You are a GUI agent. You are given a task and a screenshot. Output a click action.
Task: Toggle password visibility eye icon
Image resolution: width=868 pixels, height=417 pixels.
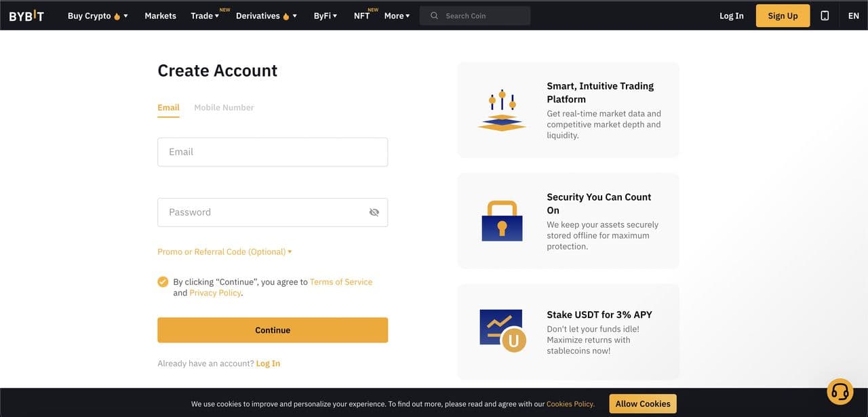point(374,212)
